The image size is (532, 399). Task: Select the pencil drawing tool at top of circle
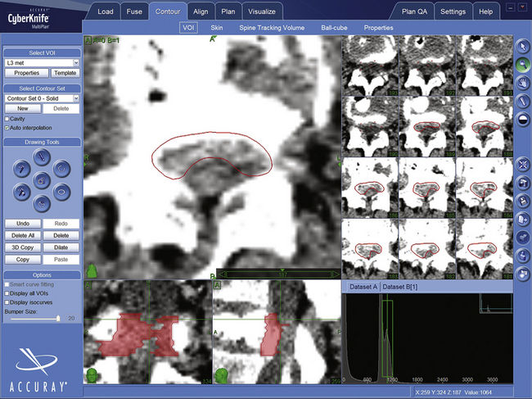point(41,155)
